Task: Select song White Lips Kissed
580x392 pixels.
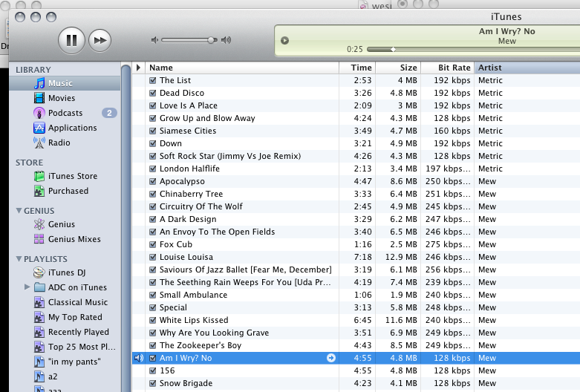Action: coord(194,320)
